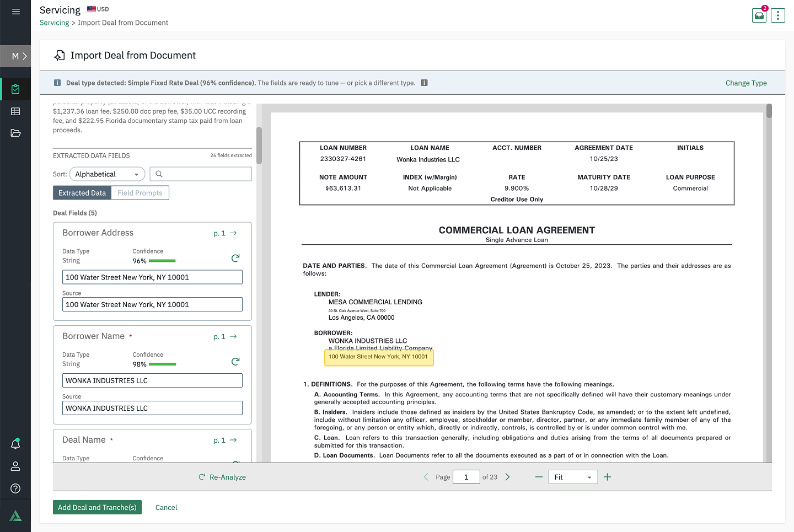Image resolution: width=794 pixels, height=532 pixels.
Task: Click the Cancel link
Action: coord(166,507)
